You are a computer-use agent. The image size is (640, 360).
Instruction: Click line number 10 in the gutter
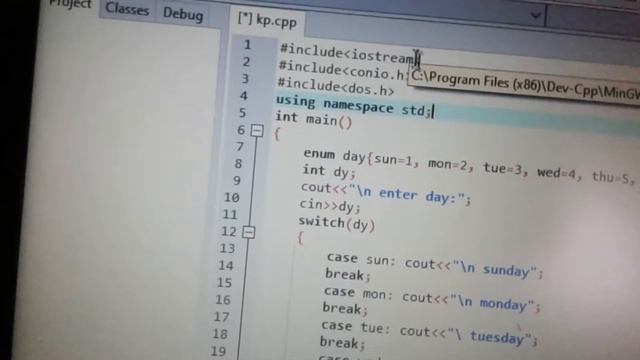[x=231, y=198]
